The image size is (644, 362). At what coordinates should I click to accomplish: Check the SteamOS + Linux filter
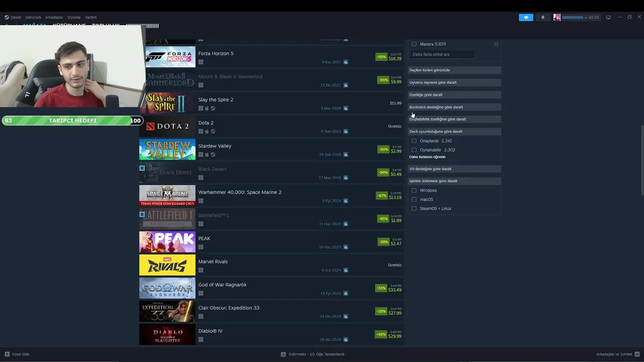[414, 209]
